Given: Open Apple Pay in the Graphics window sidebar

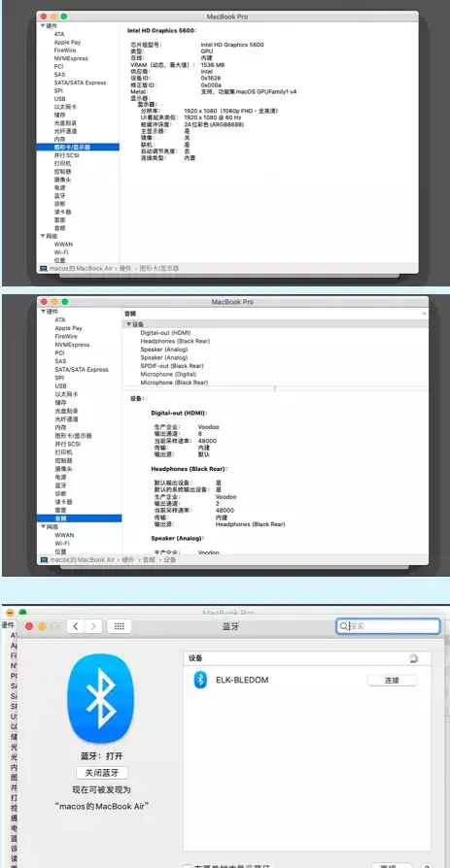Looking at the screenshot, I should [x=67, y=42].
